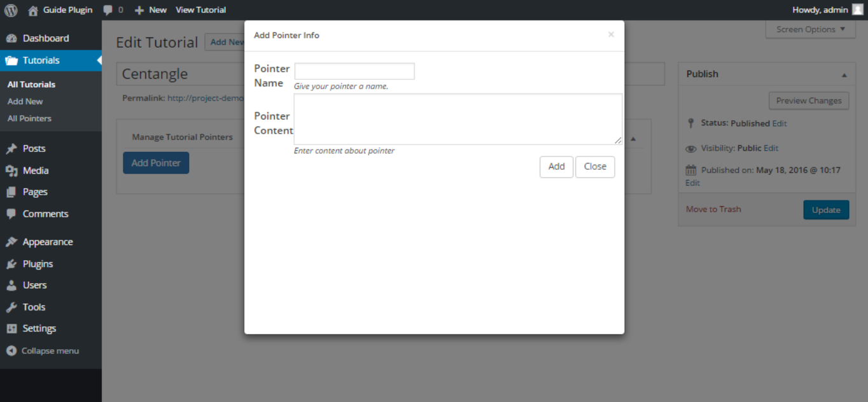Click the WordPress logo icon
This screenshot has width=868, height=402.
pos(10,10)
